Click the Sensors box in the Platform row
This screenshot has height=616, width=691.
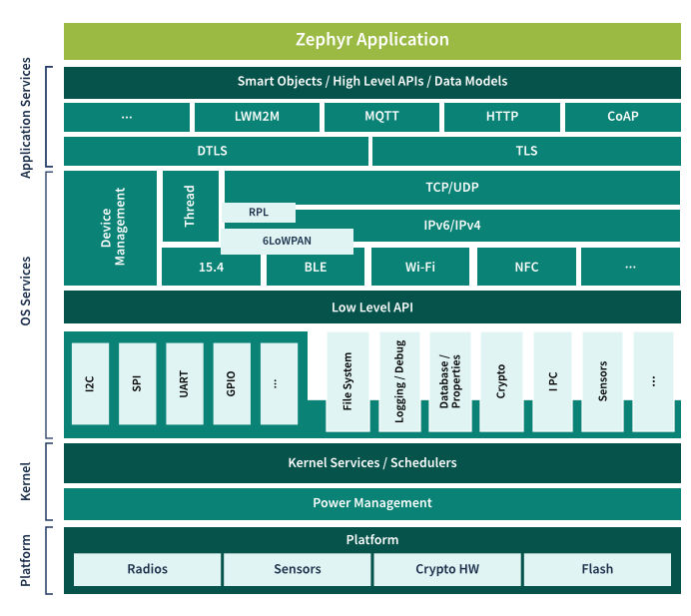coord(297,569)
